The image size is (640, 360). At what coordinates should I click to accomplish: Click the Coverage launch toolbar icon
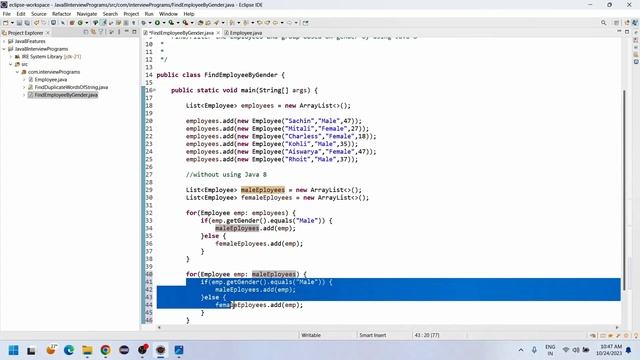pos(172,23)
